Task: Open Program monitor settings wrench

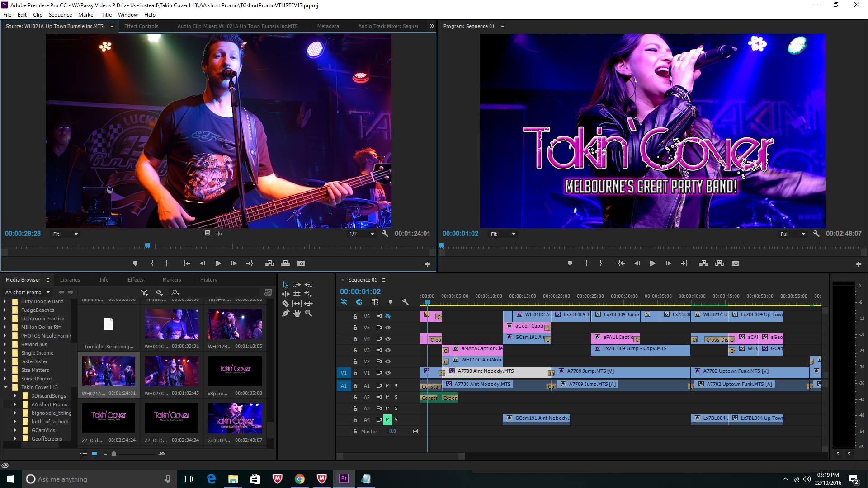Action: (816, 234)
